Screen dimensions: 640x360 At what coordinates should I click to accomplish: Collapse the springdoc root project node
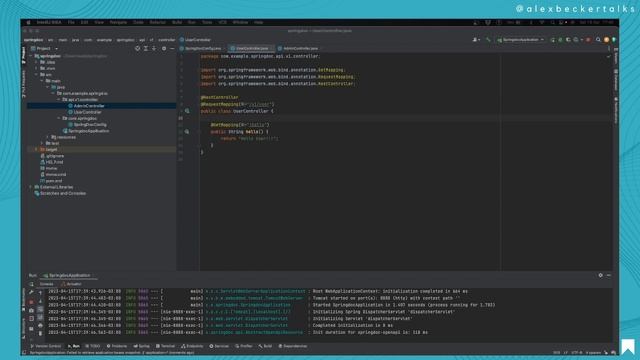tap(31, 56)
